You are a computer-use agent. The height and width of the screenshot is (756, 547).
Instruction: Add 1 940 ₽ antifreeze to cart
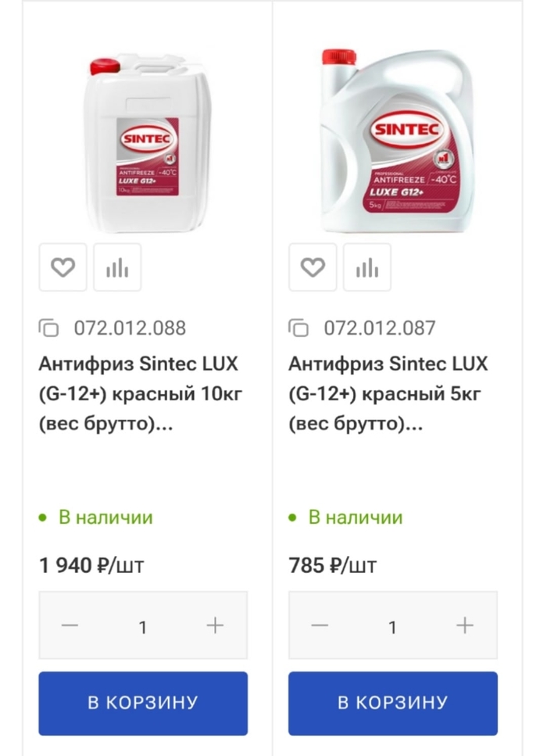[143, 703]
